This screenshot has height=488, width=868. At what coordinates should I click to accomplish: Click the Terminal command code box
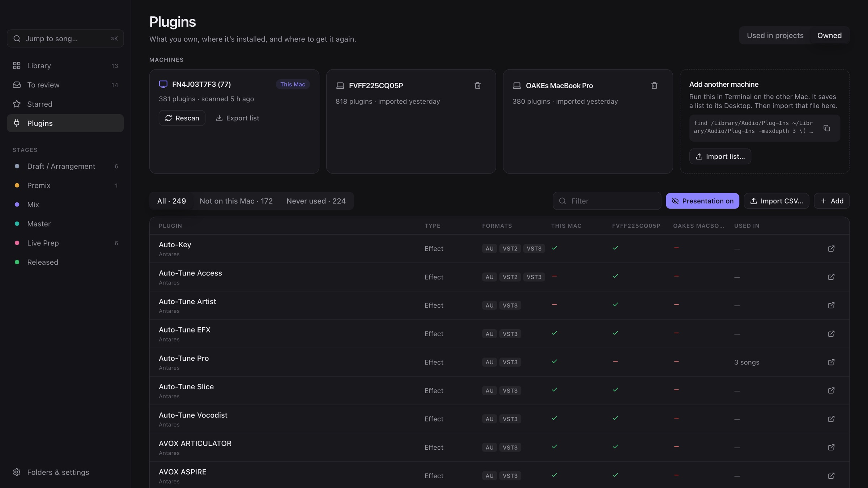coord(765,128)
